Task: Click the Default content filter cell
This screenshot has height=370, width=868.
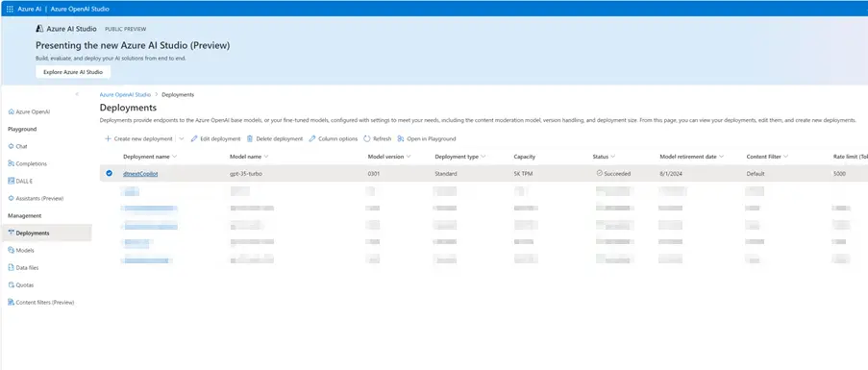Action: pos(756,173)
